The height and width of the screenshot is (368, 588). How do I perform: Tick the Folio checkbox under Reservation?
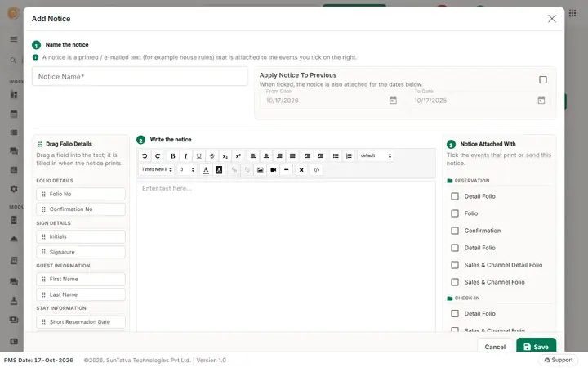coord(455,213)
